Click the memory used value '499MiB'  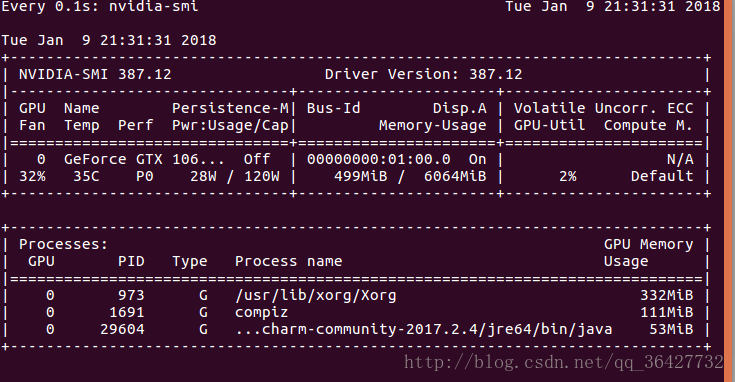360,176
